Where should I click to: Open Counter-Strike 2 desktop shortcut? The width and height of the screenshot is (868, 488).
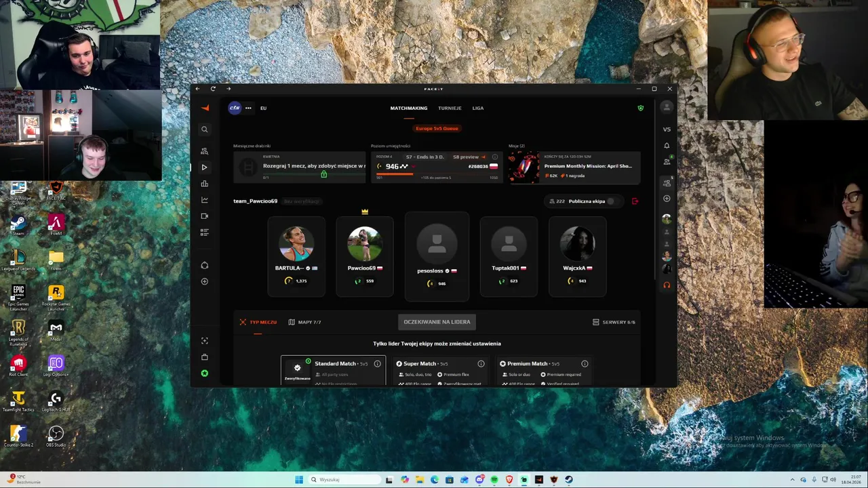click(18, 436)
